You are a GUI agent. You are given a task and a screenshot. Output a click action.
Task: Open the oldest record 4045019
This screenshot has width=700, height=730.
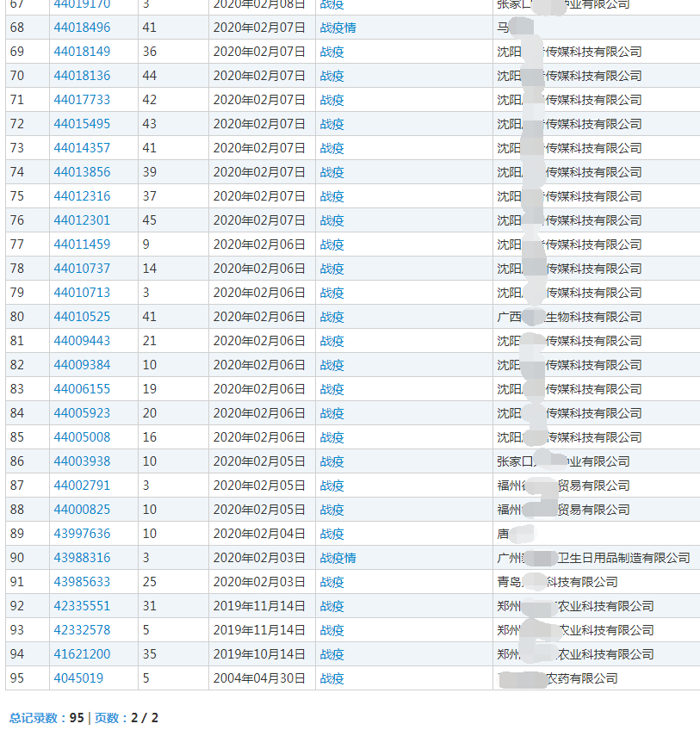[x=78, y=678]
